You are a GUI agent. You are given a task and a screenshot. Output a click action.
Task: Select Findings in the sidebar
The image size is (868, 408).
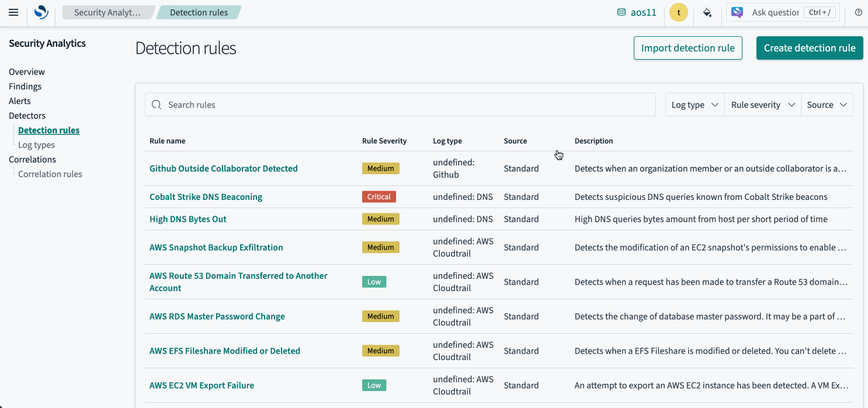click(x=25, y=86)
